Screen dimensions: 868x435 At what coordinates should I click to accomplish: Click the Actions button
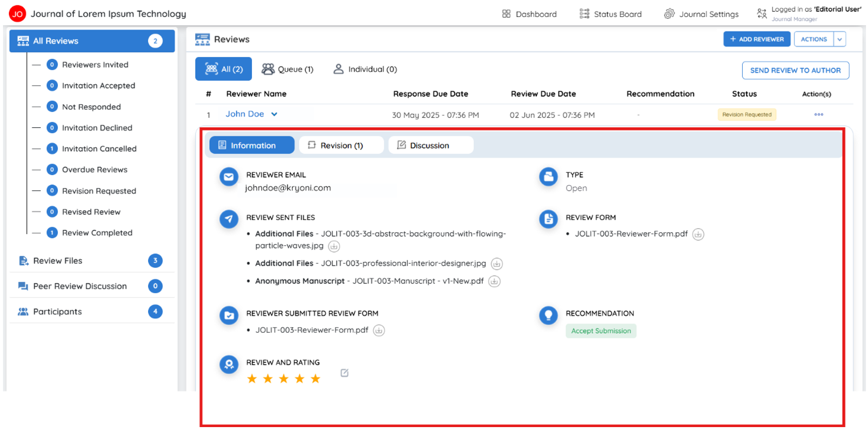point(814,39)
